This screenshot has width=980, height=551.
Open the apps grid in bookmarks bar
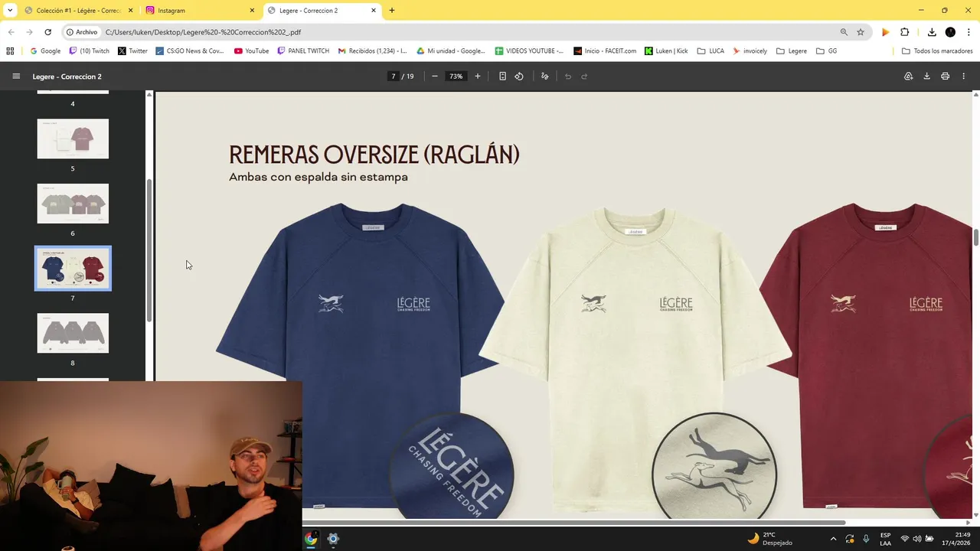10,51
